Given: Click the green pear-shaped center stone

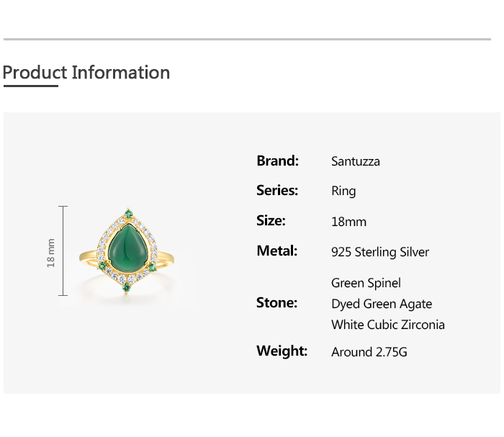Looking at the screenshot, I should point(129,245).
